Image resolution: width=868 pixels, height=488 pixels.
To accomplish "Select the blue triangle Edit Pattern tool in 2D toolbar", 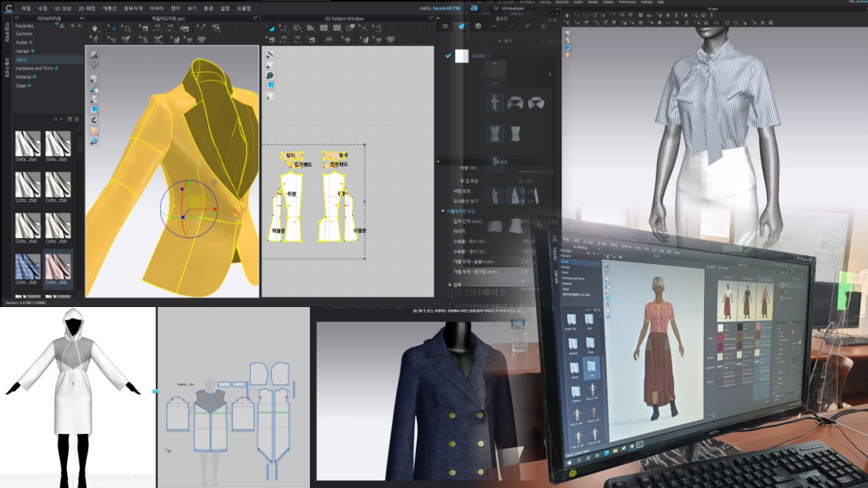I will (x=271, y=28).
